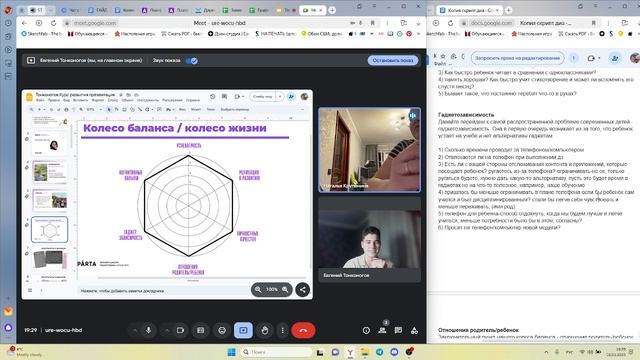The image size is (640, 360).
Task: Switch to the first purple A tab
Action: coord(151,10)
